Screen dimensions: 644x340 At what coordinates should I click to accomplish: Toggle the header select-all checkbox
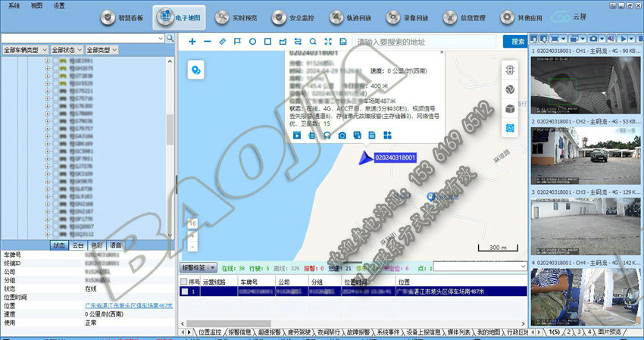pos(185,281)
